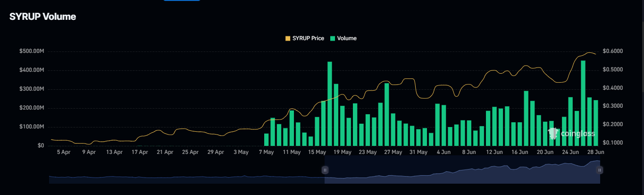Select the tallest volume bar in late June

583,103
